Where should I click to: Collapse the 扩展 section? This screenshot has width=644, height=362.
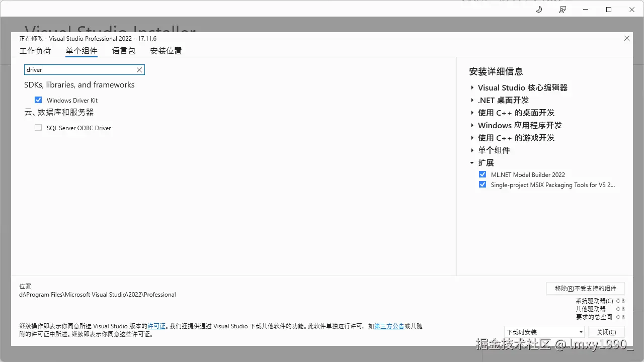(472, 163)
